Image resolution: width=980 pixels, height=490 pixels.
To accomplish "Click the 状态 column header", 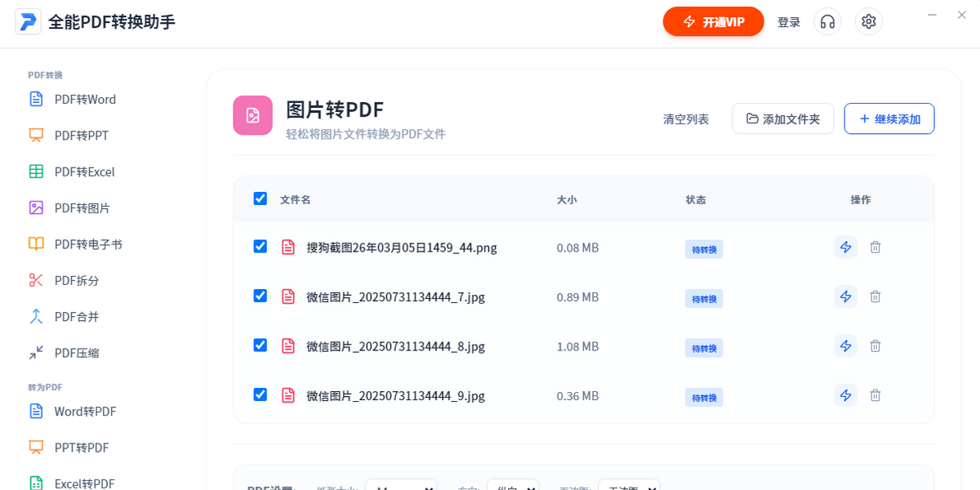I will [x=696, y=199].
